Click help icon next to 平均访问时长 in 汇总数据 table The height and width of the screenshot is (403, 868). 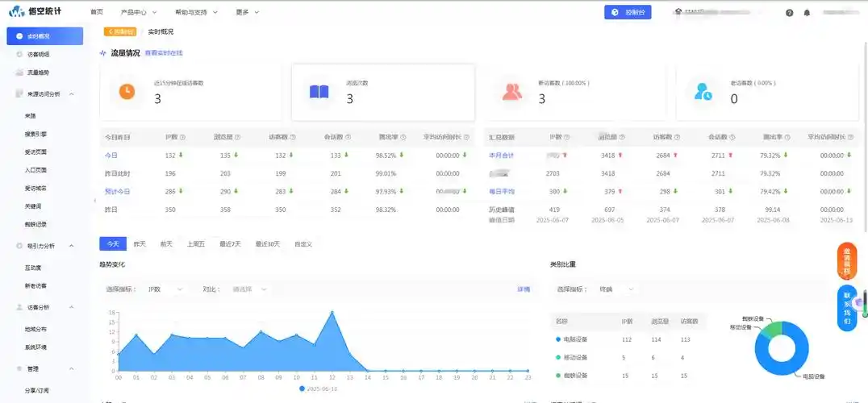(851, 137)
